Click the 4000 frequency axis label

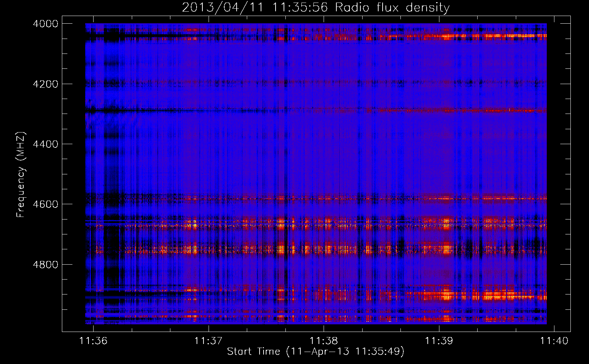(46, 24)
